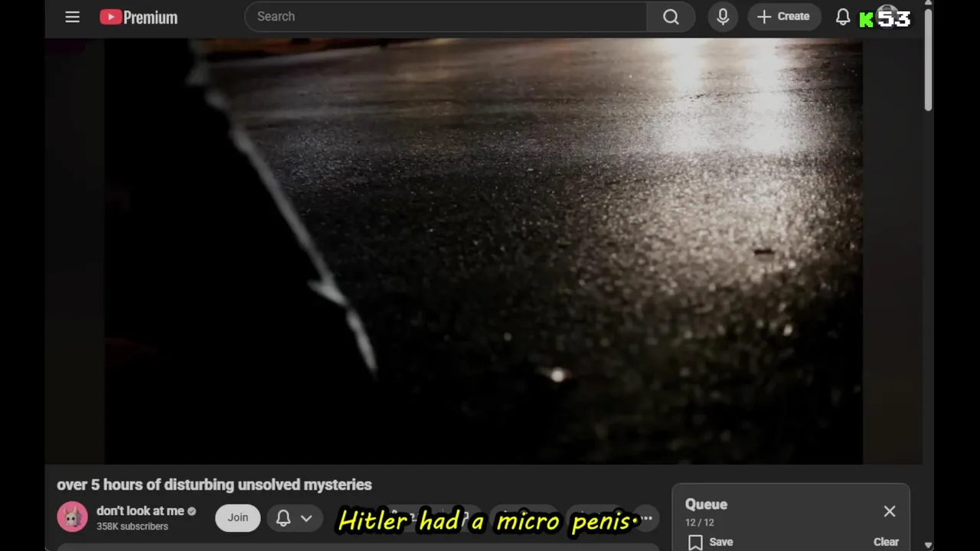Open the Create button menu

tap(784, 17)
